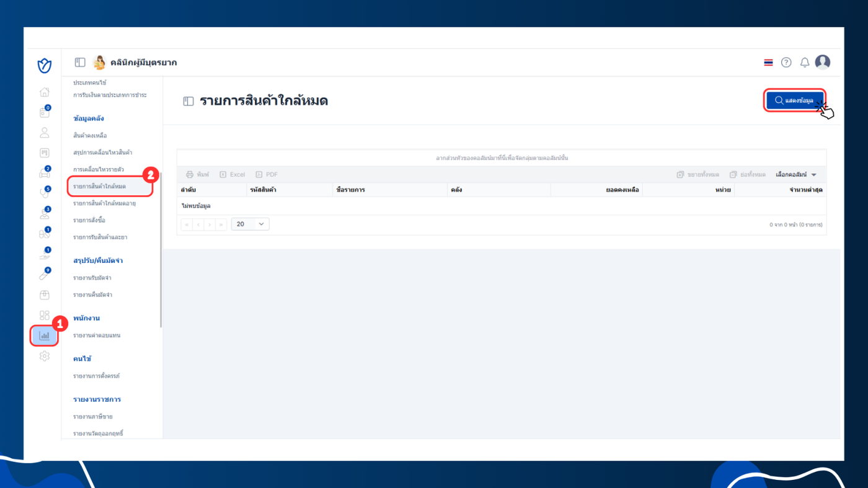Open the bed icon with badge 2
The width and height of the screenshot is (868, 488).
[45, 173]
